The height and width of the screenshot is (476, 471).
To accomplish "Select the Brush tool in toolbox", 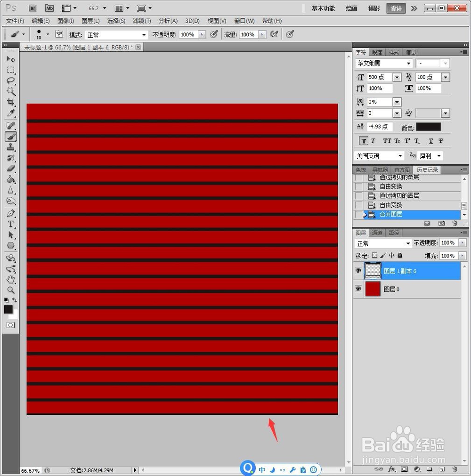I will coord(11,137).
